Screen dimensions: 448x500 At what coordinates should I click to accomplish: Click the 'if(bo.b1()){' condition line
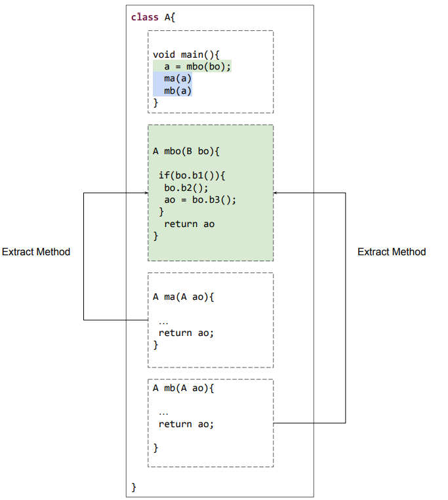[x=192, y=175]
